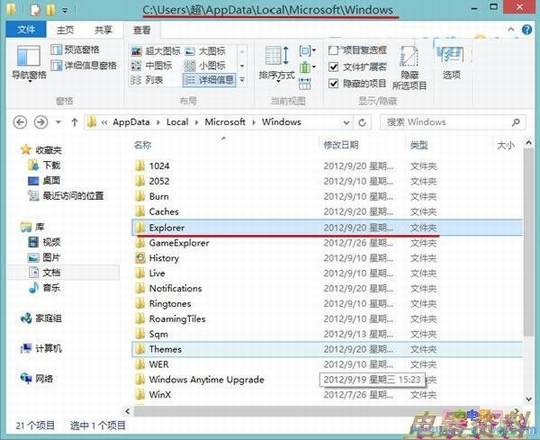Viewport: 540px width, 440px height.
Task: Open the help question mark icon
Action: (527, 30)
